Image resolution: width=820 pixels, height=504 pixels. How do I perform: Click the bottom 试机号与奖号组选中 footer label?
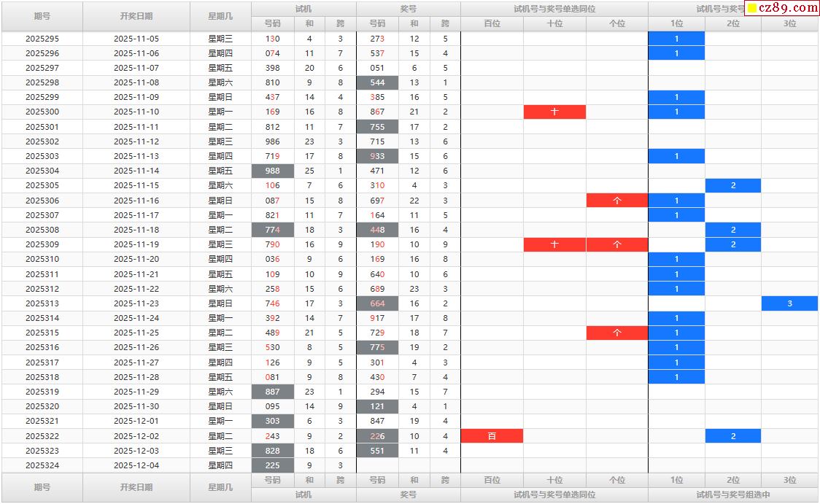(x=733, y=495)
